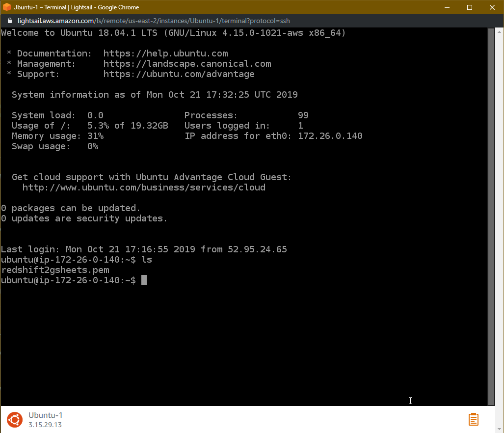View site info via the padlock icon
The height and width of the screenshot is (433, 504).
pyautogui.click(x=10, y=21)
